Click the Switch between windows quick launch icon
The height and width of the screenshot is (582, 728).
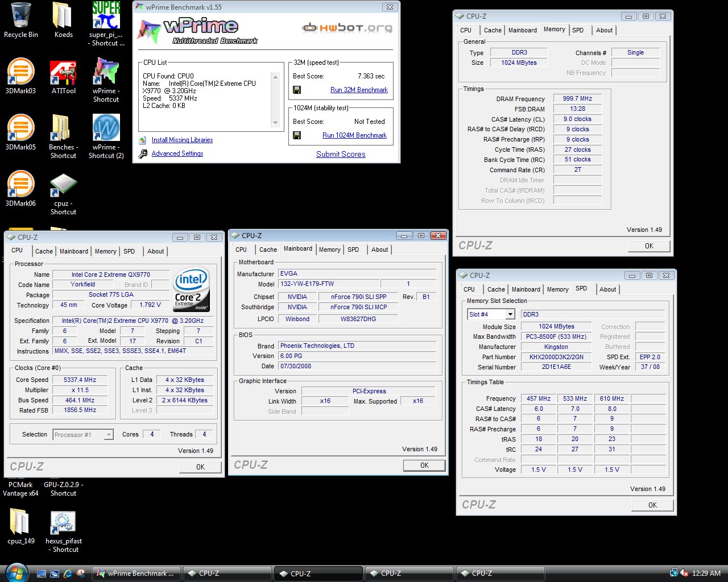[55, 573]
